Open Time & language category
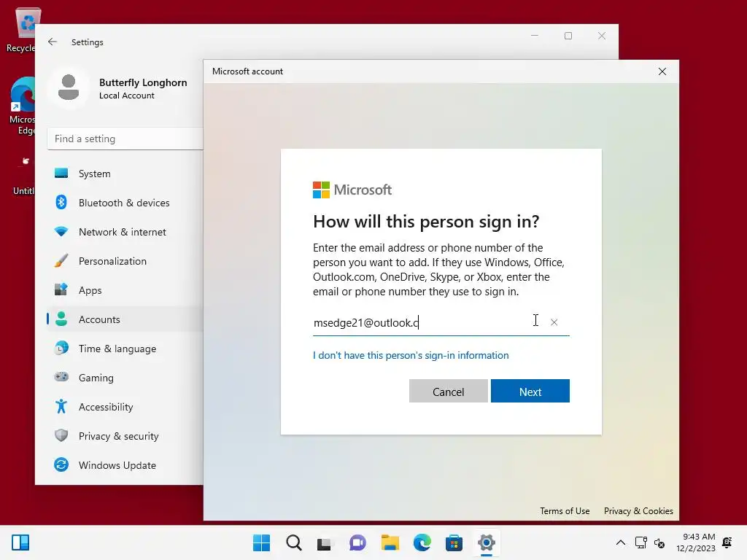Image resolution: width=747 pixels, height=560 pixels. [x=125, y=349]
